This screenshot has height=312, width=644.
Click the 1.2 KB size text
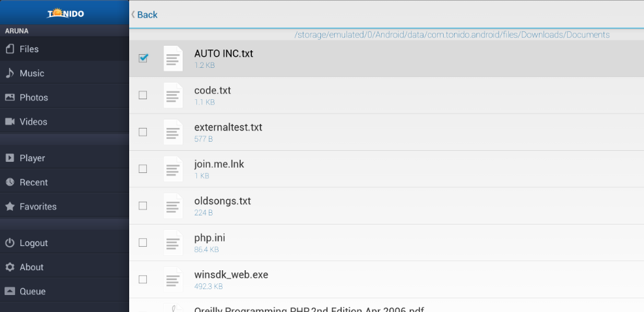click(x=204, y=65)
